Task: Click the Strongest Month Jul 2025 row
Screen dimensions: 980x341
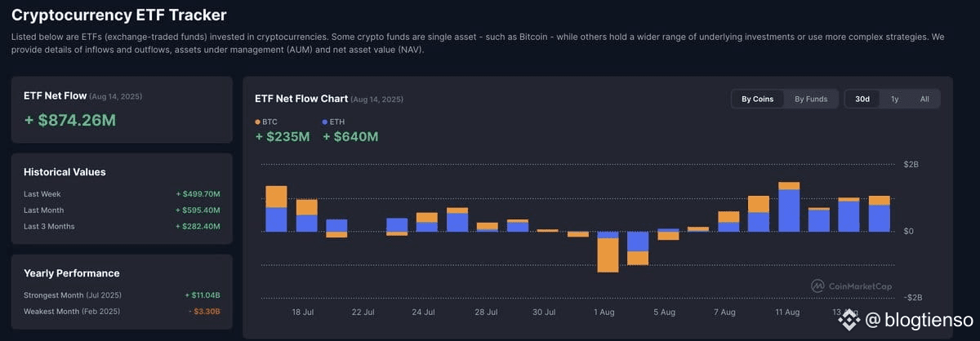Action: click(122, 294)
